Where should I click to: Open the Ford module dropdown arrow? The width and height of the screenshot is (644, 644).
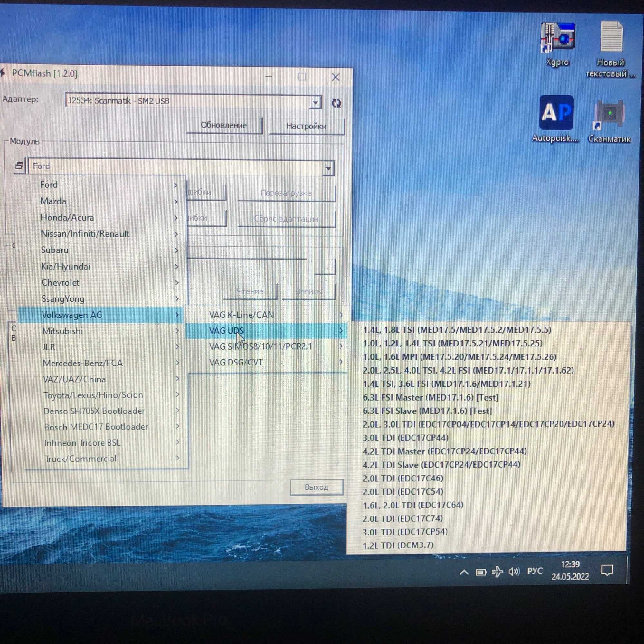(328, 168)
